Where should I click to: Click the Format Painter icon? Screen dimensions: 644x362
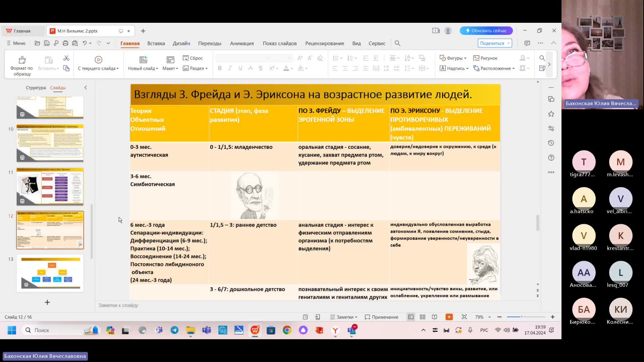click(22, 60)
